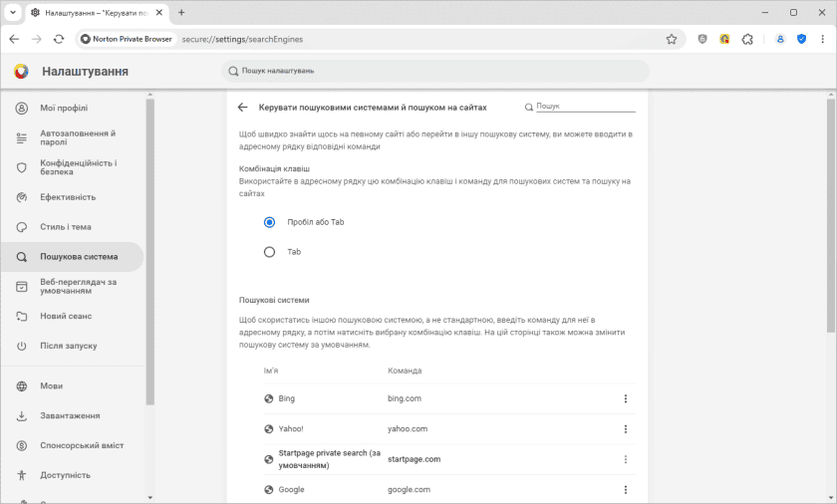Click the search engines 'Пошук' filter field

coord(584,106)
